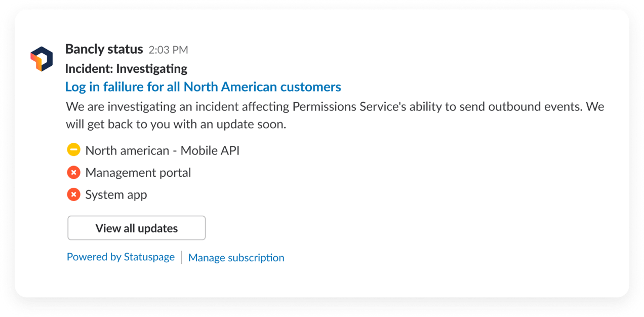Click the 2:03 PM message timestamp

pyautogui.click(x=168, y=50)
